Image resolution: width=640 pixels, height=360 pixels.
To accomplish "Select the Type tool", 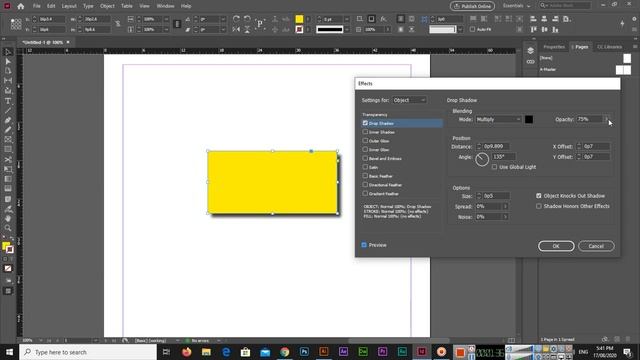I will coord(8,101).
